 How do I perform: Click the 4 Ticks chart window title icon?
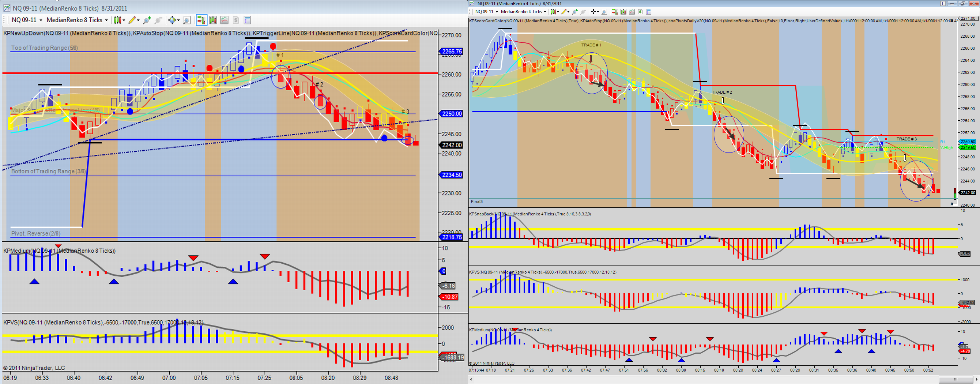[472, 3]
